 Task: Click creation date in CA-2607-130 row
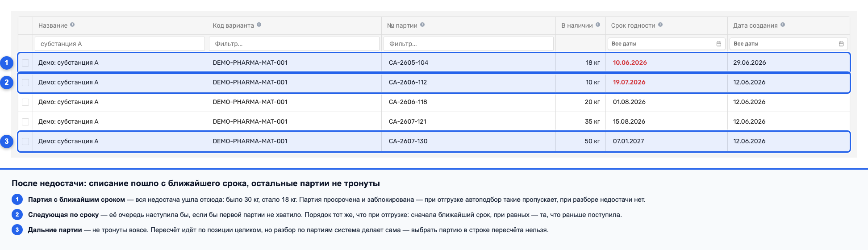point(749,141)
